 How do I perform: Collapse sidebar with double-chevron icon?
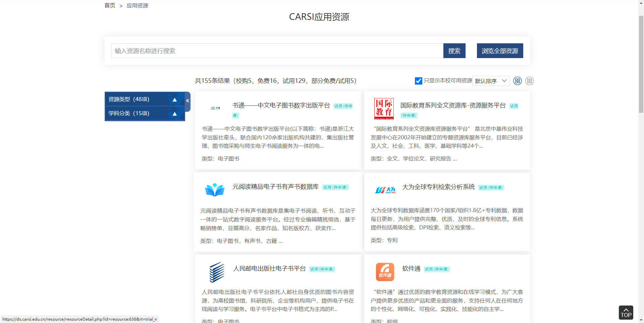[x=187, y=101]
